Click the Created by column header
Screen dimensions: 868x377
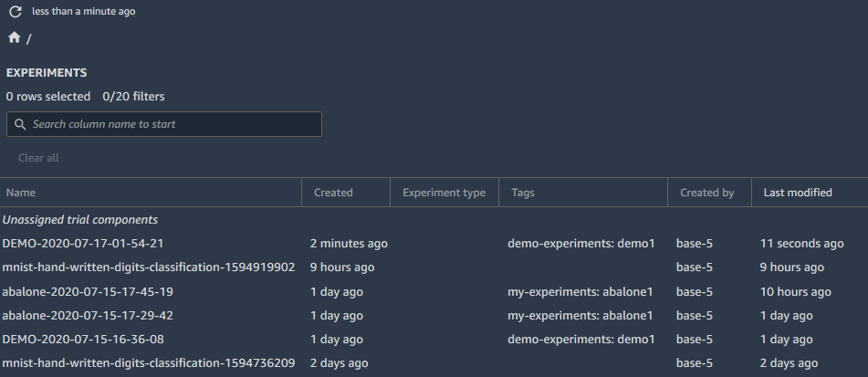[x=706, y=193]
